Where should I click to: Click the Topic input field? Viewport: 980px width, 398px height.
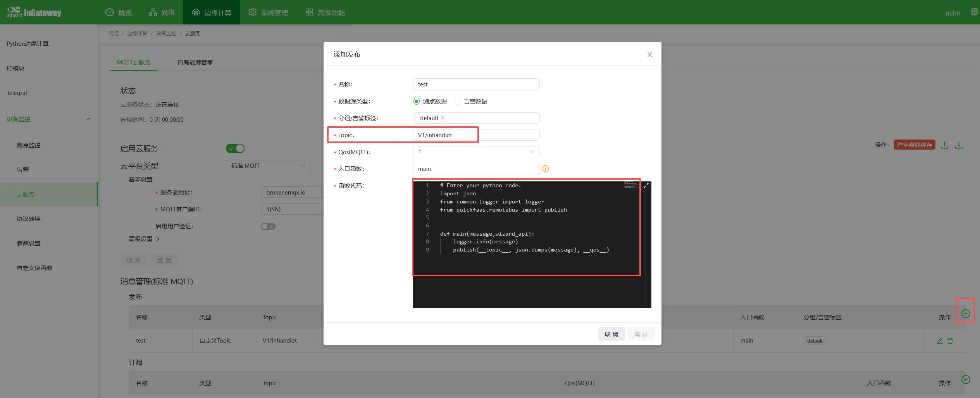pos(476,135)
